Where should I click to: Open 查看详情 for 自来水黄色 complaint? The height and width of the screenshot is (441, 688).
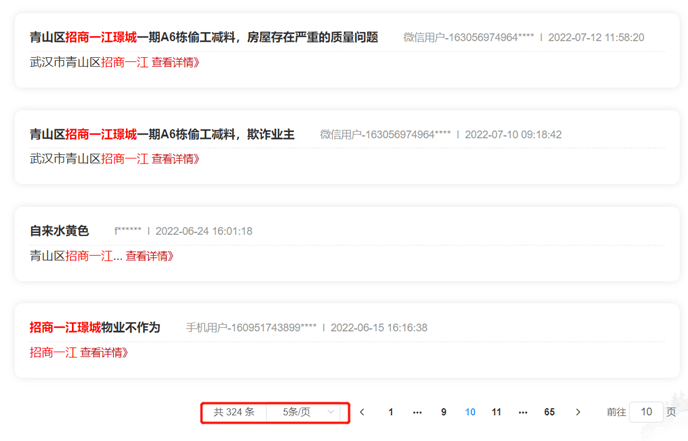click(150, 256)
